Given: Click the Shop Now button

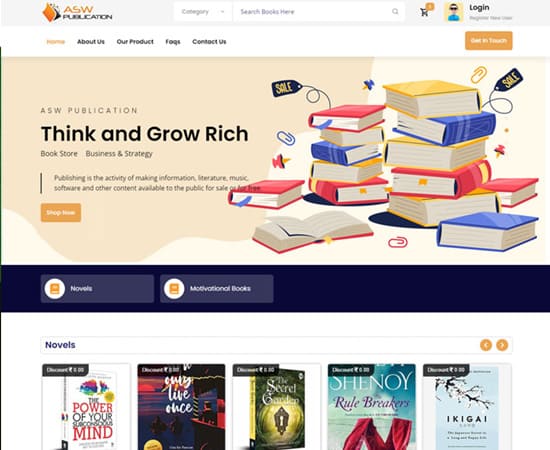Looking at the screenshot, I should (61, 213).
